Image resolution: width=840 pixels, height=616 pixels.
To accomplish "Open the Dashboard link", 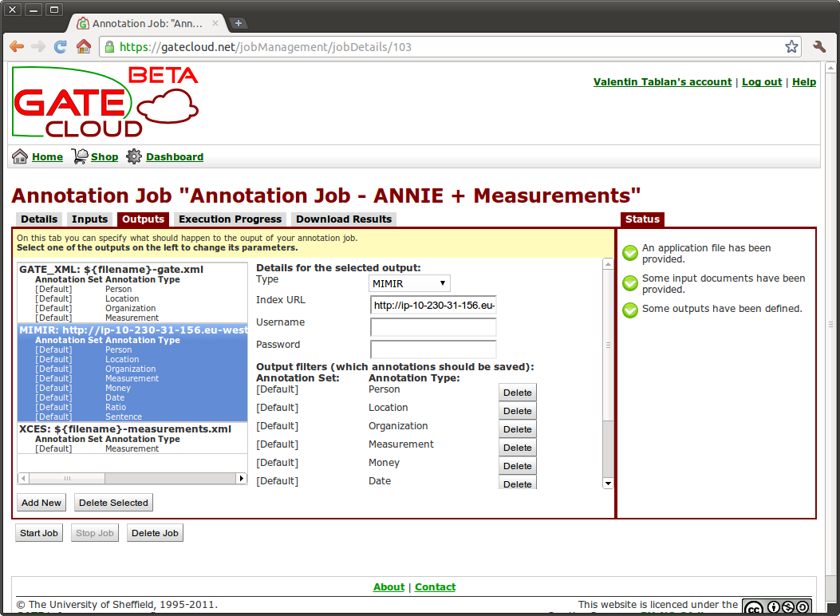I will 175,157.
